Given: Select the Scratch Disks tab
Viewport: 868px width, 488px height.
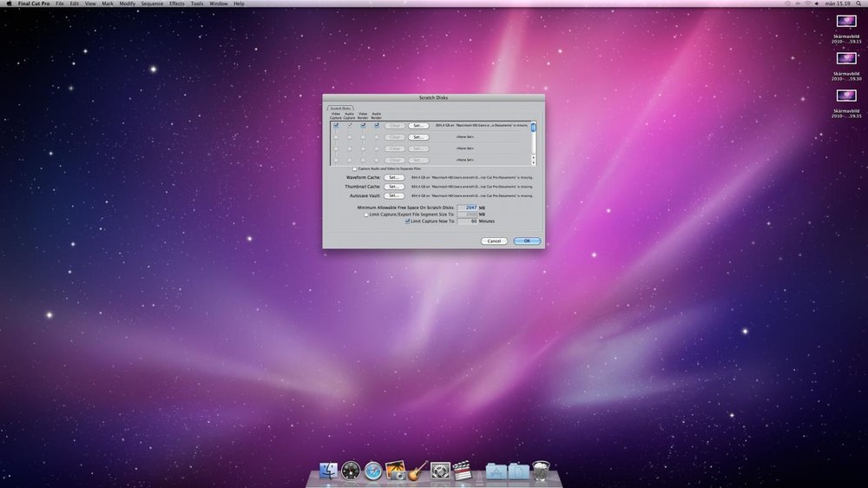Looking at the screenshot, I should (x=340, y=109).
